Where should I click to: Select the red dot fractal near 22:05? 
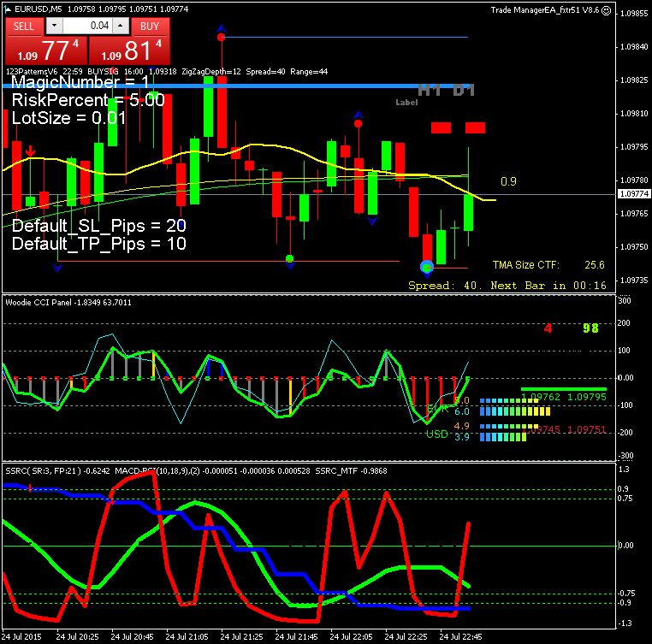point(358,123)
